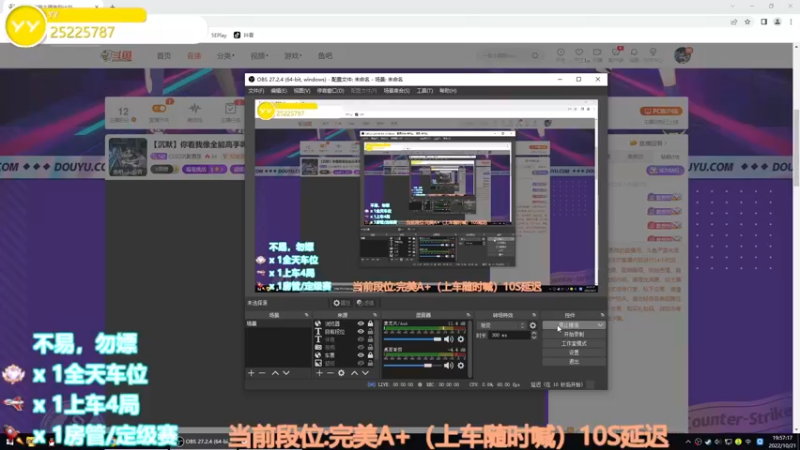
Task: Click the search magnifier on the Douyu page
Action: coord(535,56)
